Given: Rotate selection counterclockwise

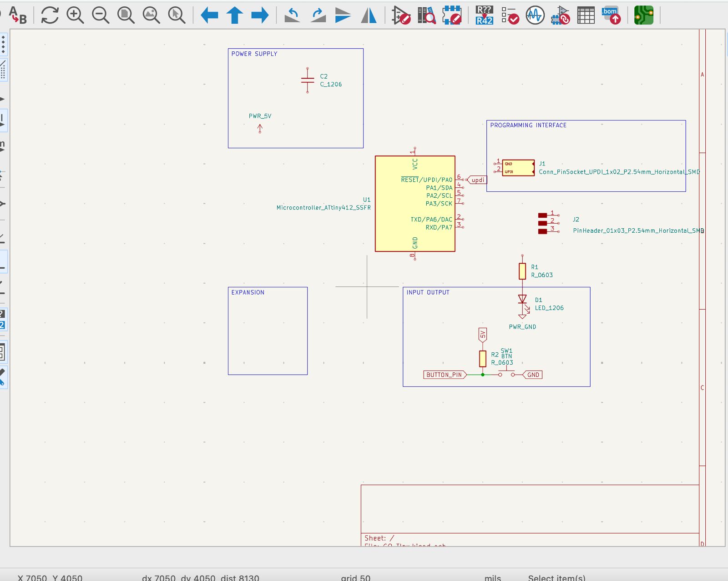Looking at the screenshot, I should 292,15.
